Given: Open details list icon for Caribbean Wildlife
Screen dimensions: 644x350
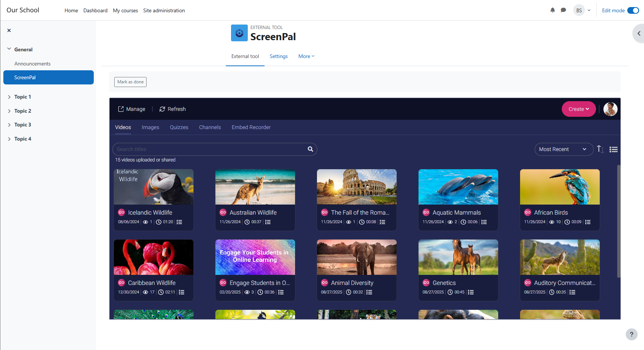Looking at the screenshot, I should coord(182,292).
